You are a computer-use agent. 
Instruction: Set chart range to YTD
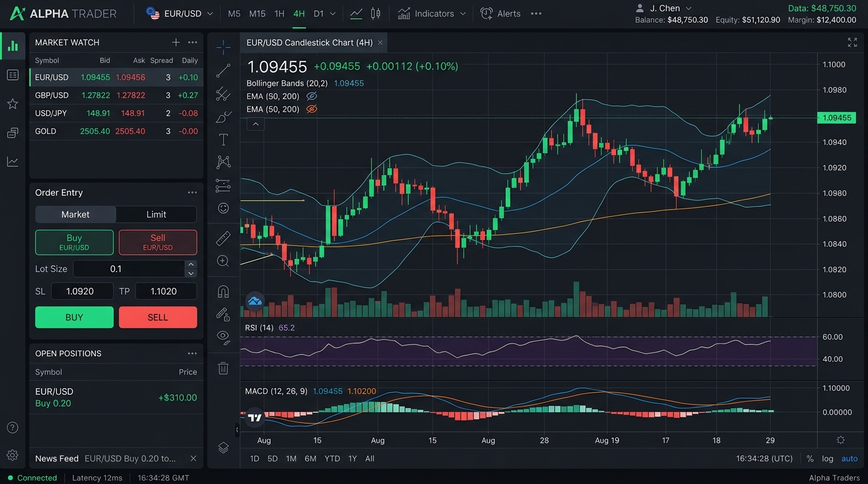click(332, 459)
